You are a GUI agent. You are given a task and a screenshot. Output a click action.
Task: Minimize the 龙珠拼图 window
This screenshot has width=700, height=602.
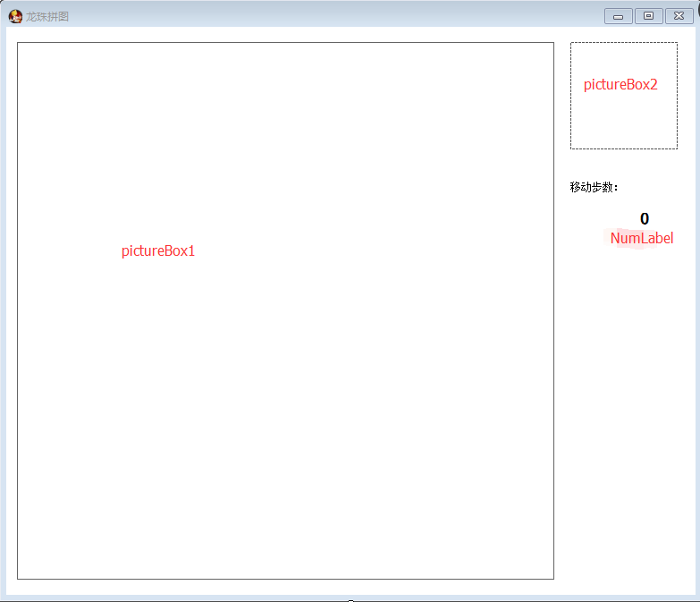pyautogui.click(x=619, y=16)
